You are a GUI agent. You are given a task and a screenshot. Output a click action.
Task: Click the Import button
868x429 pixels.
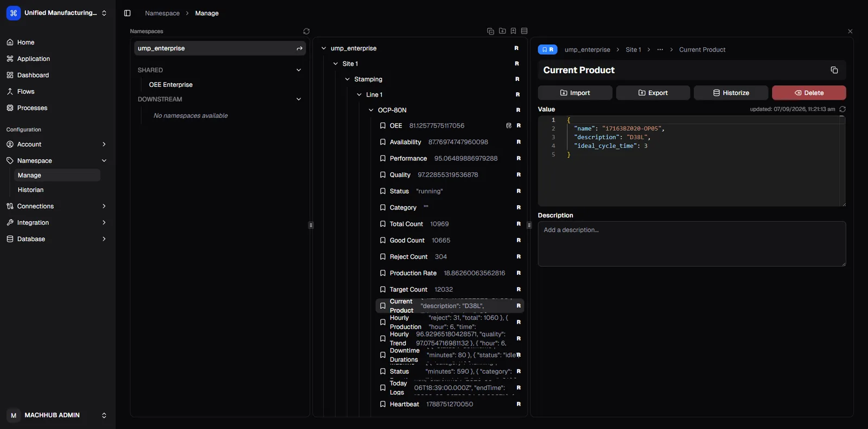575,93
